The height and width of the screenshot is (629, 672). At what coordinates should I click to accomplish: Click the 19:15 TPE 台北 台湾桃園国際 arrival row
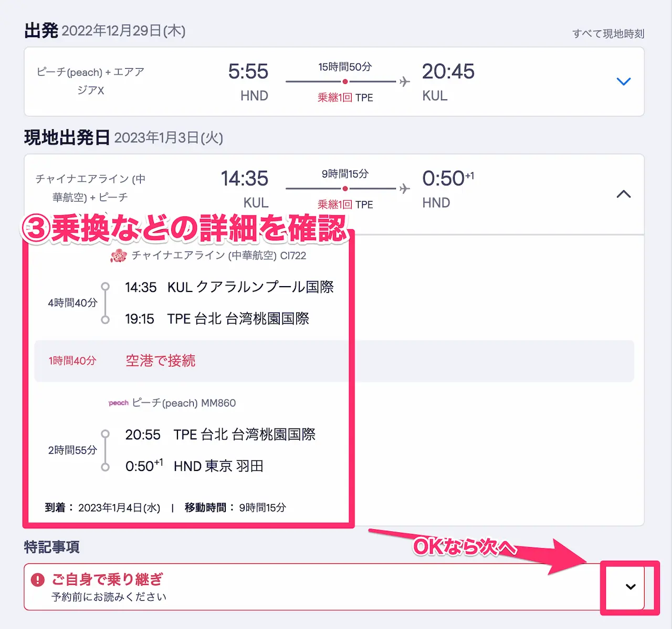point(217,319)
